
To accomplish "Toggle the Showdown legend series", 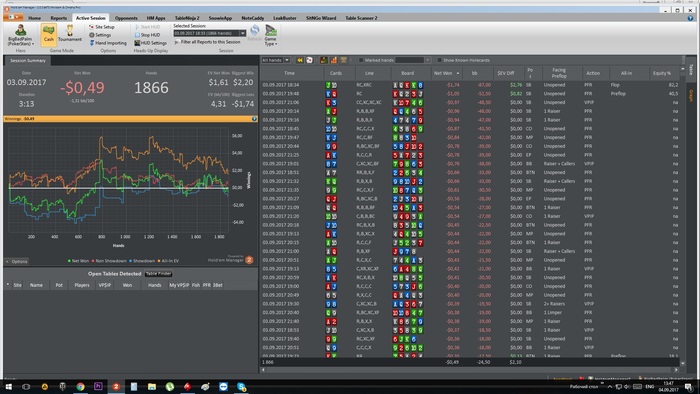I will pyautogui.click(x=142, y=261).
